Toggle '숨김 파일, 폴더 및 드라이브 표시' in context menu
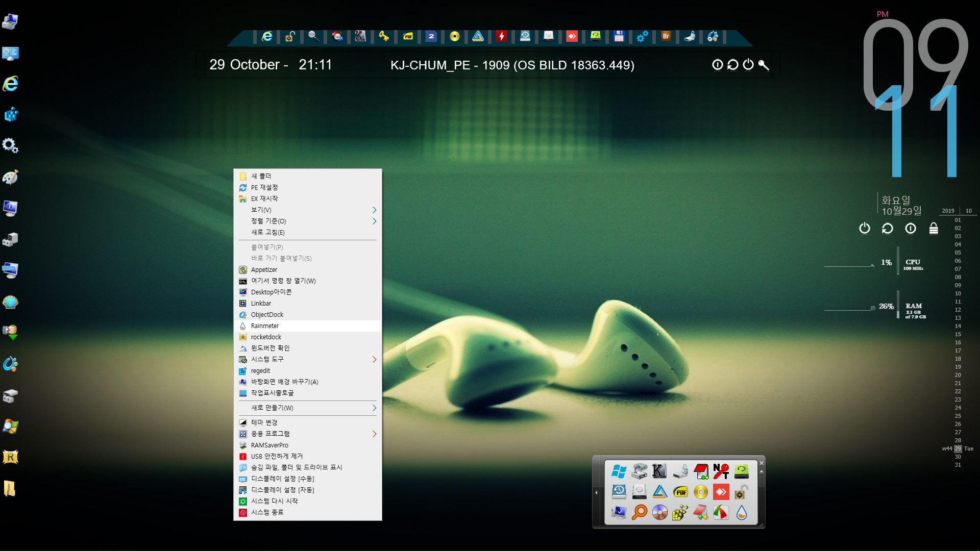The image size is (980, 551). (307, 467)
